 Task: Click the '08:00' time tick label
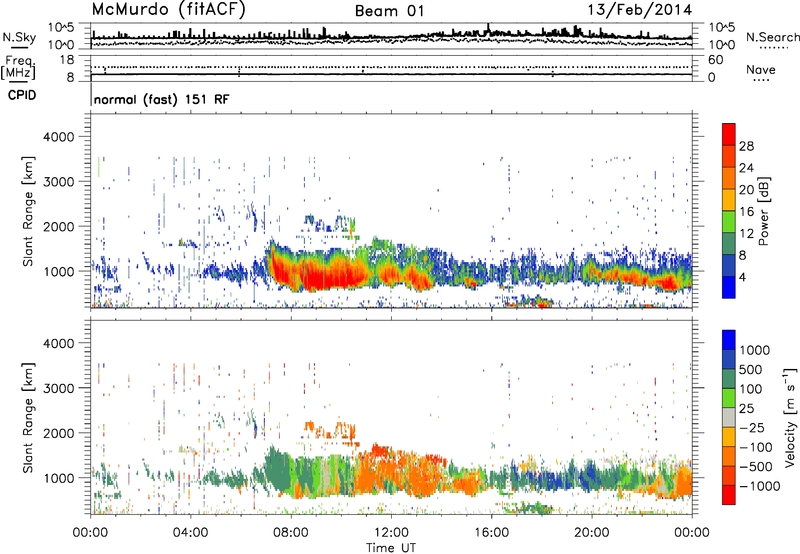[291, 533]
